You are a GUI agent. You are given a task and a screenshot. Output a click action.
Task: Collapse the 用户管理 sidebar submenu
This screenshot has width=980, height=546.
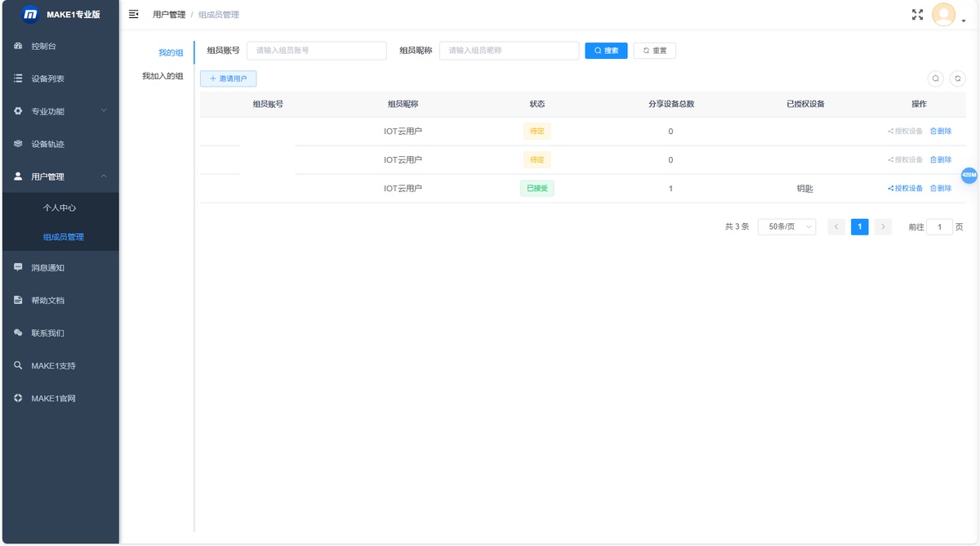coord(60,177)
